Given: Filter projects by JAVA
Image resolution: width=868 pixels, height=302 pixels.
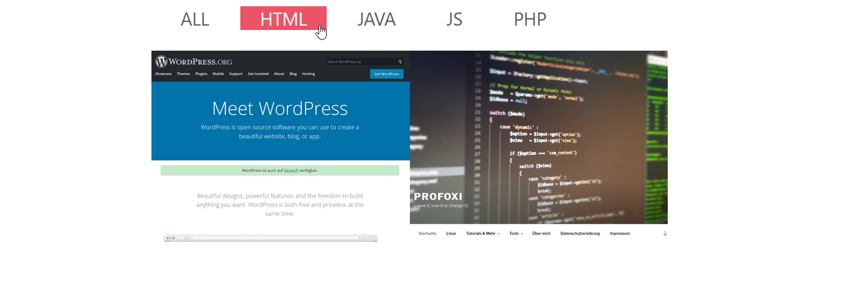Looking at the screenshot, I should [377, 19].
